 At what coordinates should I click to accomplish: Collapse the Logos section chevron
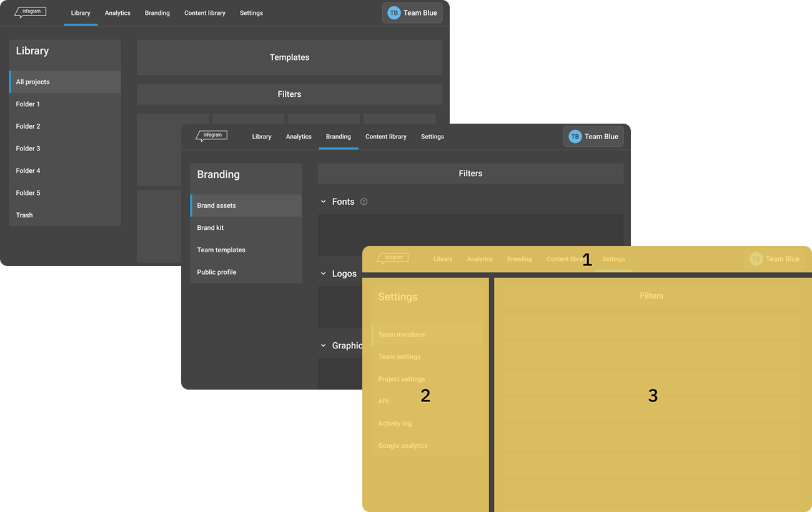324,273
